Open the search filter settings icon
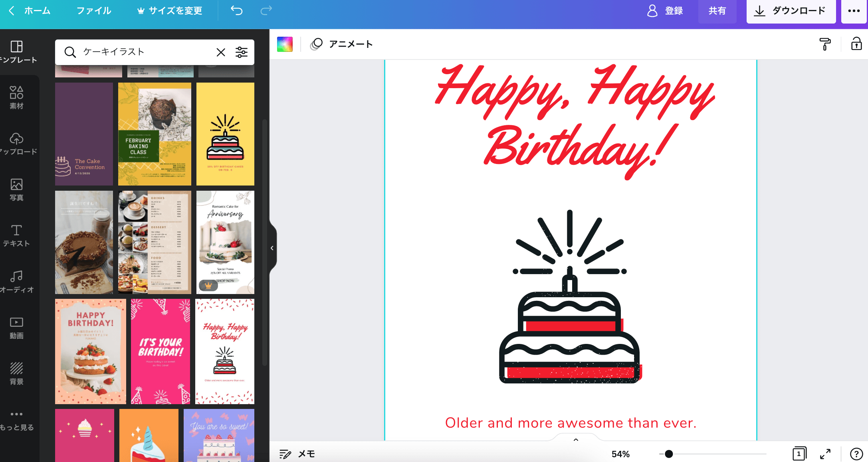 [x=242, y=52]
